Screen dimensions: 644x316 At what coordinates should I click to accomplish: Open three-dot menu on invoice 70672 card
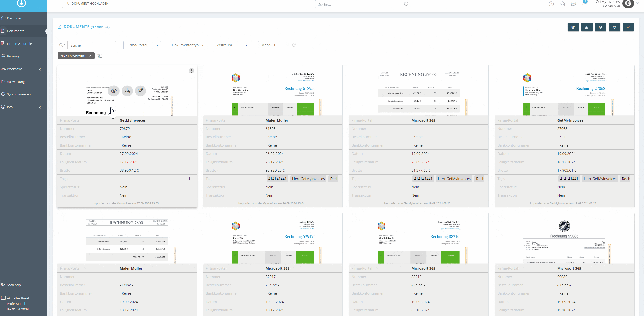click(191, 71)
